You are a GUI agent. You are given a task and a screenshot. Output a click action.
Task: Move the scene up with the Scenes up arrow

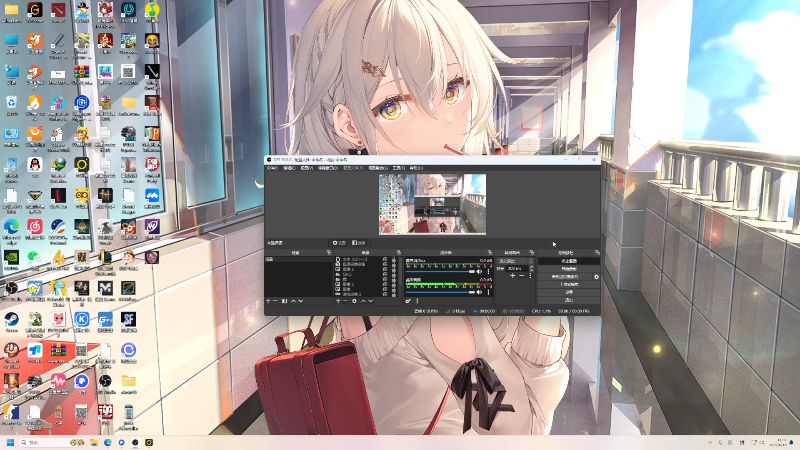(293, 301)
